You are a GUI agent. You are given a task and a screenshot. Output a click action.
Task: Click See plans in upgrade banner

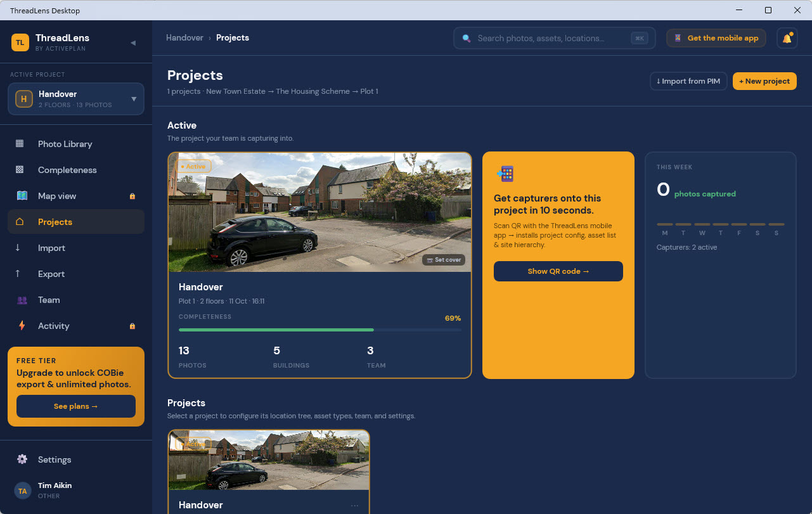[76, 406]
